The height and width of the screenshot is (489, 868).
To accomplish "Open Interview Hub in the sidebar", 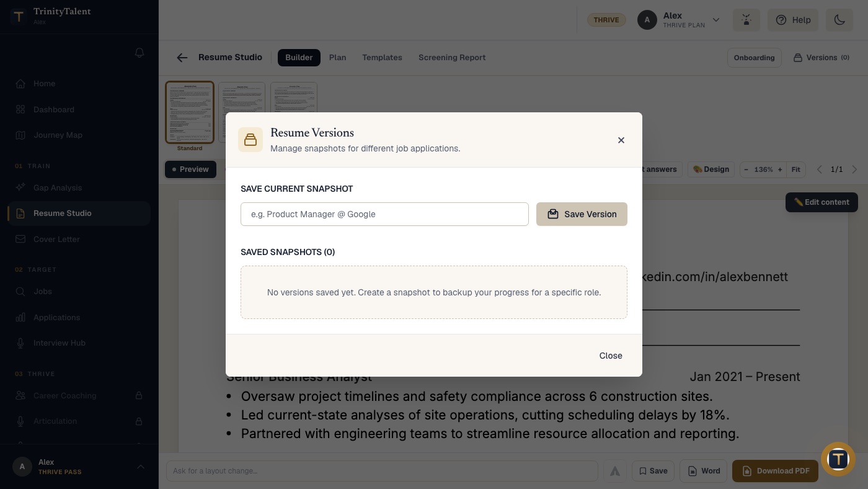I will coord(79,343).
